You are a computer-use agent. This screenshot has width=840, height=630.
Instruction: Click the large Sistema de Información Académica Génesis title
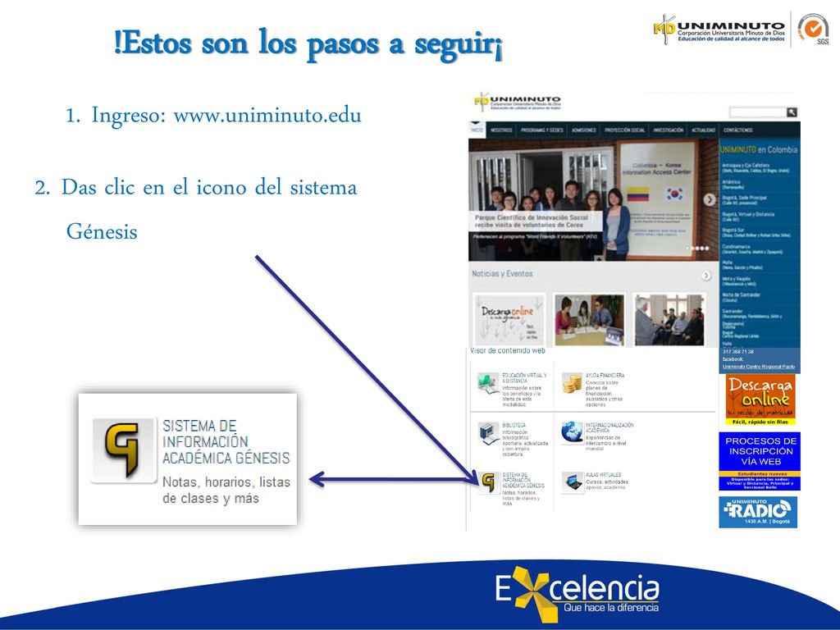[226, 442]
